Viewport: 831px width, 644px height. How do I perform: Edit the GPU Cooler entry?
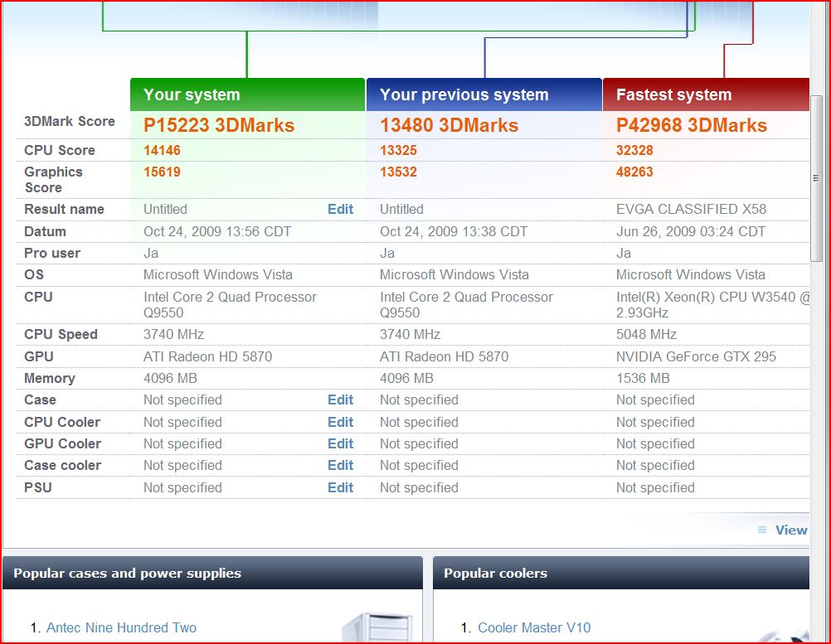point(340,443)
